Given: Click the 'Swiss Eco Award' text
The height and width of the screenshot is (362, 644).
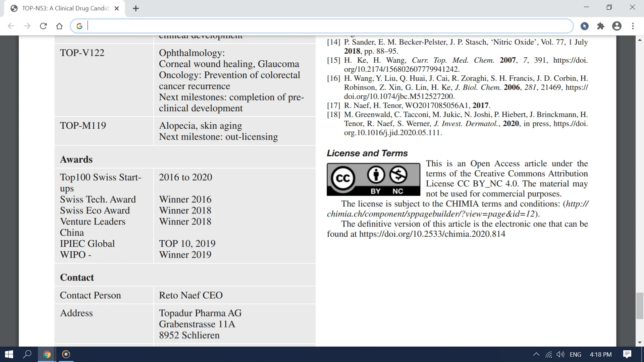Looking at the screenshot, I should tap(95, 210).
